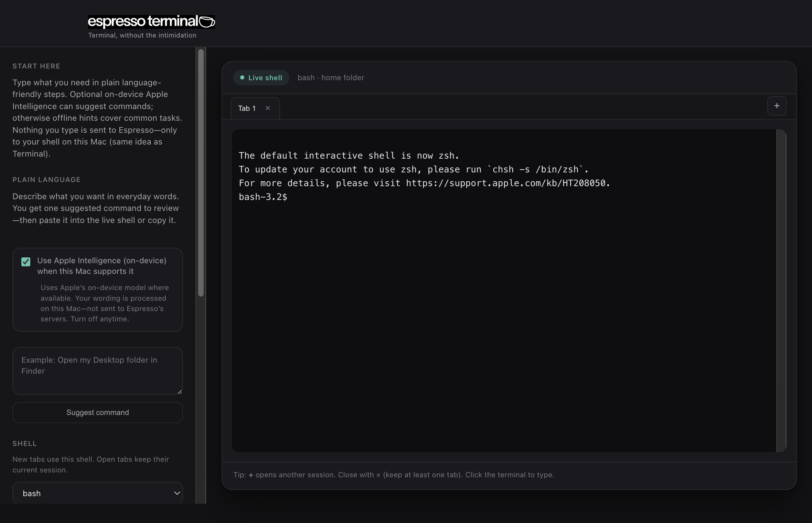Click the espresso cup icon in the logo
The height and width of the screenshot is (523, 812).
point(207,21)
